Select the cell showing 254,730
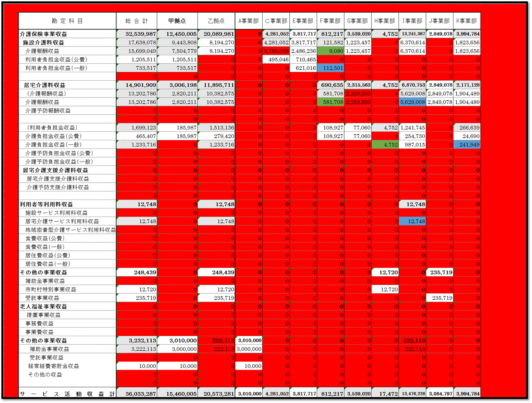The image size is (532, 403). tap(412, 136)
